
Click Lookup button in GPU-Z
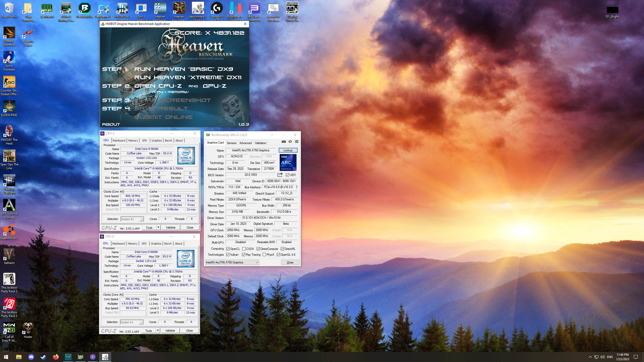[288, 150]
